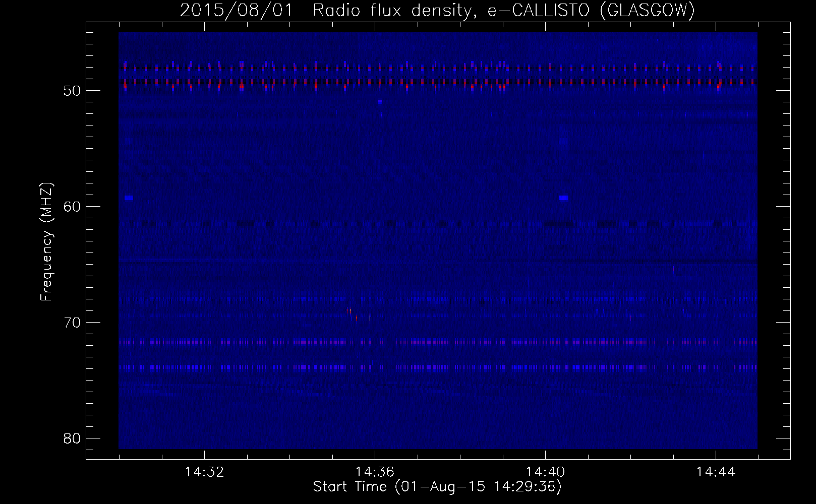Click the 50 frequency tick label

coord(72,91)
